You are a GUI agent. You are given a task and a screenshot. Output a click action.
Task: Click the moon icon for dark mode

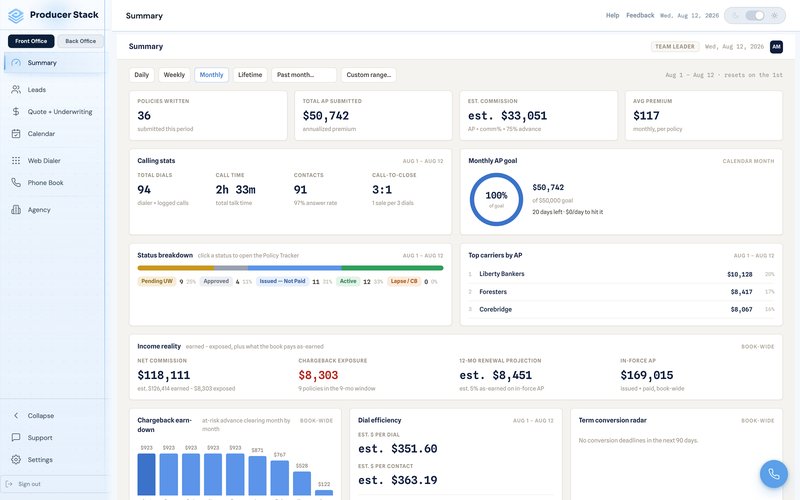735,15
